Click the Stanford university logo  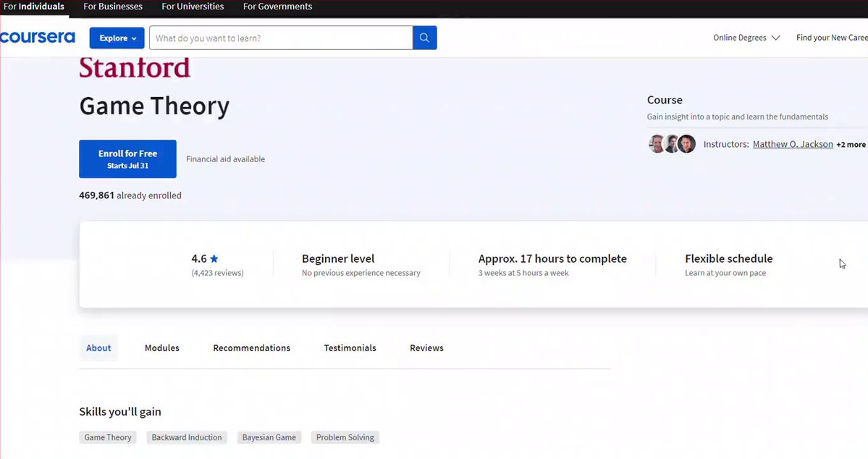click(135, 68)
